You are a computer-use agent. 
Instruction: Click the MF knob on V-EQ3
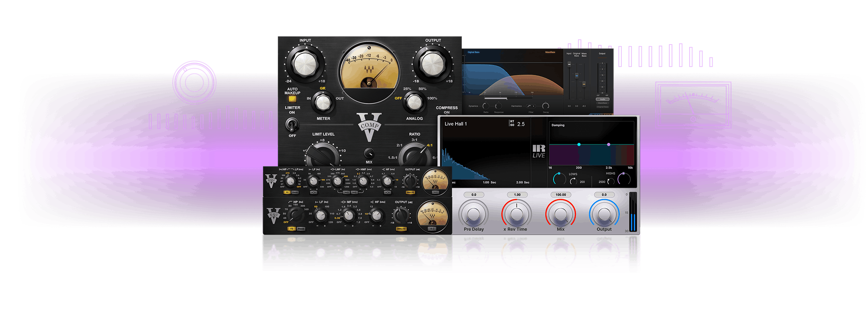pos(349,216)
